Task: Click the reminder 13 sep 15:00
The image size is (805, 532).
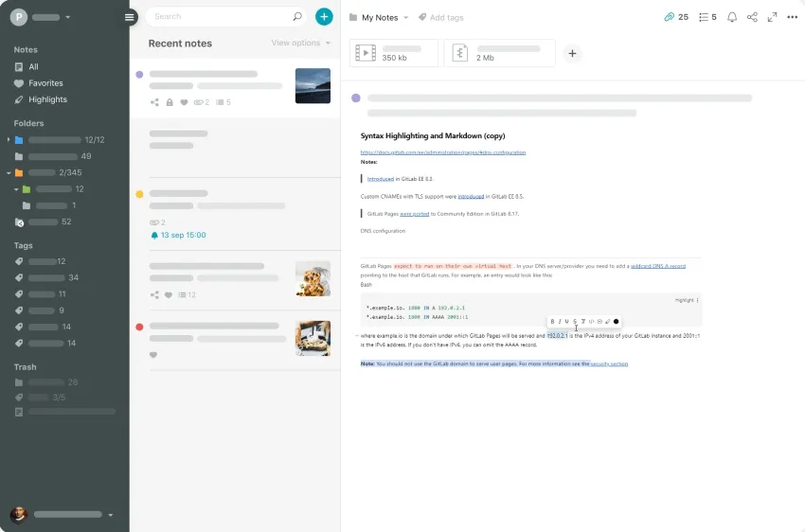Action: (178, 235)
